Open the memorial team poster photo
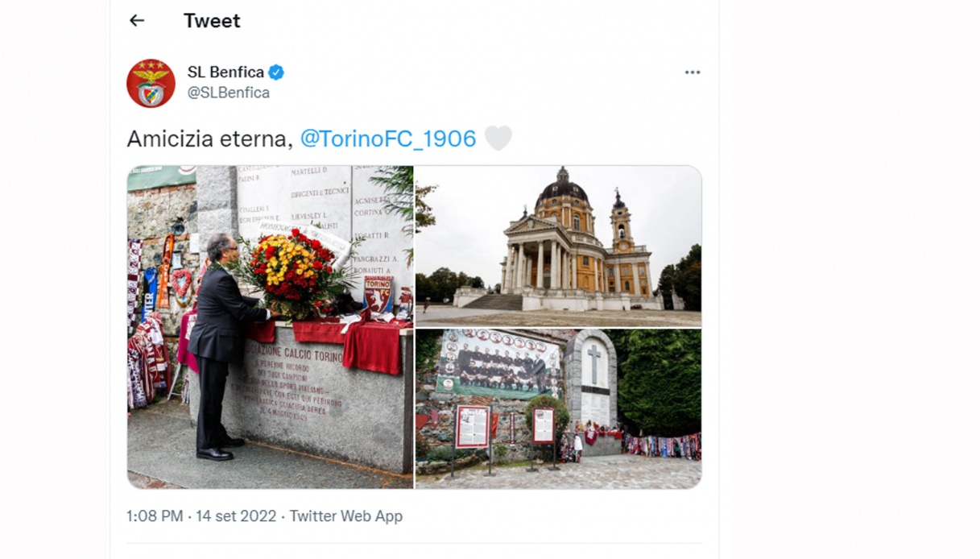980x559 pixels. point(558,409)
